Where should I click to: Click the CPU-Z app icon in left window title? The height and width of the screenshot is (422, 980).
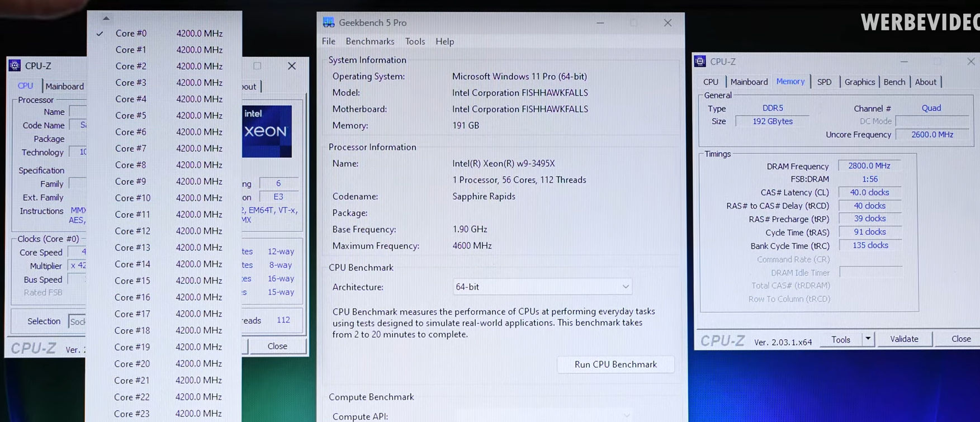(15, 65)
